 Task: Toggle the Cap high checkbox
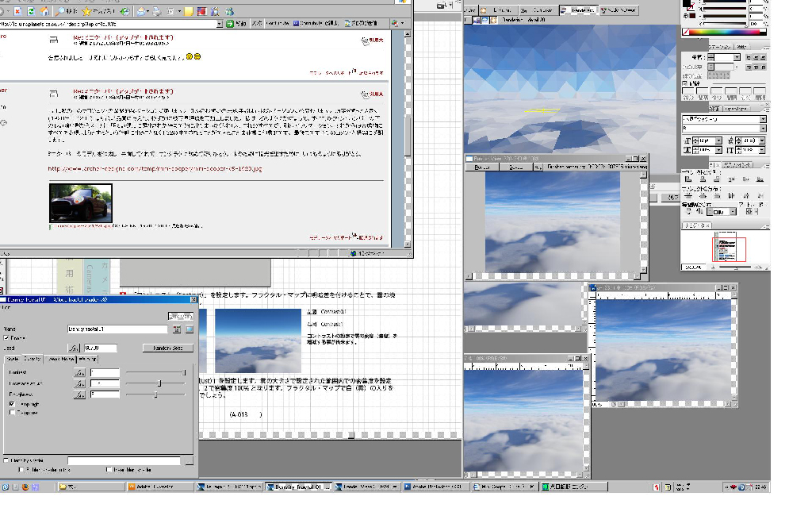(x=12, y=404)
